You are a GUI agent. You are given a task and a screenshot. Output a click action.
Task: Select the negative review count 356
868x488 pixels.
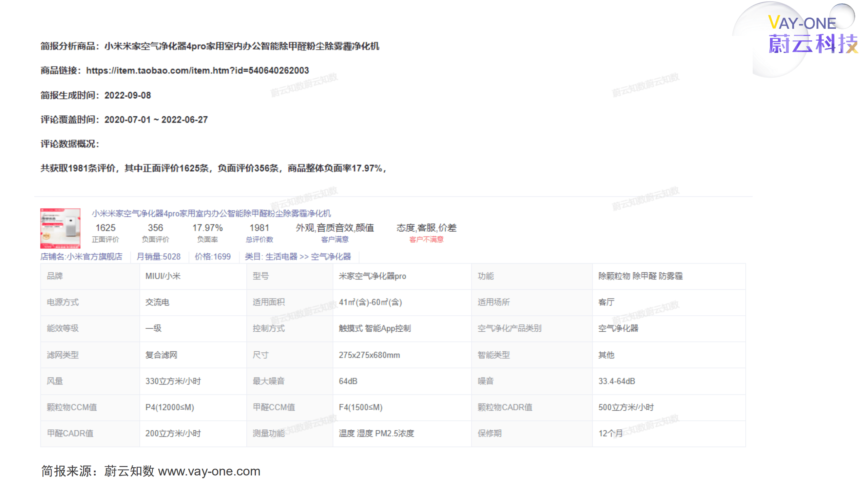coord(156,228)
